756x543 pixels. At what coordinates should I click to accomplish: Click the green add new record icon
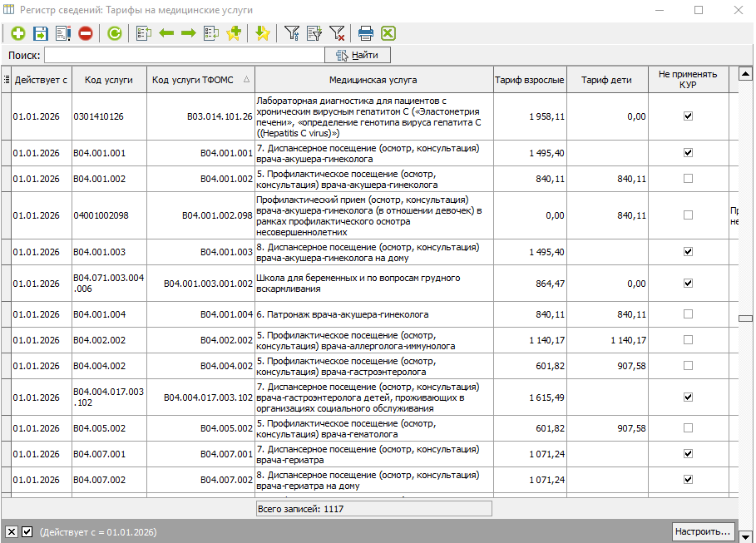click(x=17, y=33)
